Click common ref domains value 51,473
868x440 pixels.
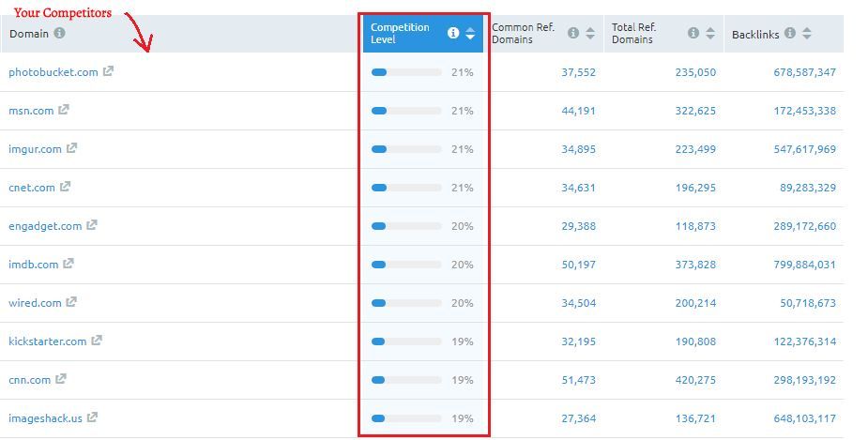578,380
